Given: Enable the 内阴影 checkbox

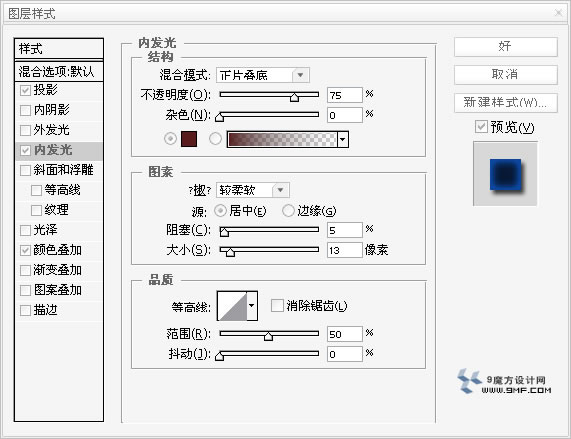Looking at the screenshot, I should pyautogui.click(x=25, y=110).
